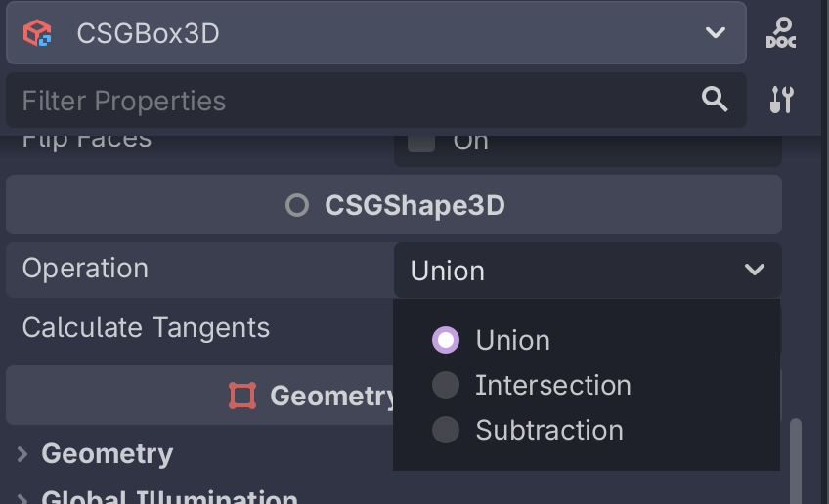Select the Union radio option

pos(446,340)
